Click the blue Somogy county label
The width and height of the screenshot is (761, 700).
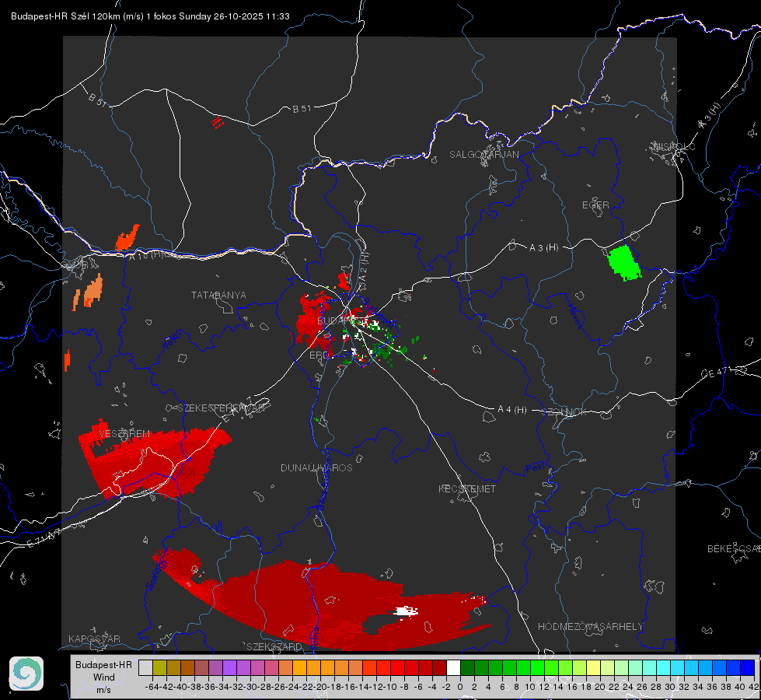pos(155,573)
